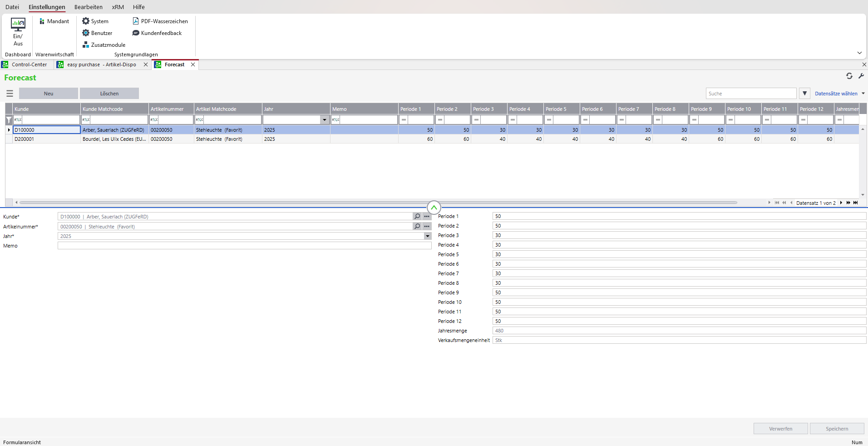This screenshot has width=868, height=446.
Task: Close the easy purchase - Artikel-Dispo tab
Action: [146, 64]
